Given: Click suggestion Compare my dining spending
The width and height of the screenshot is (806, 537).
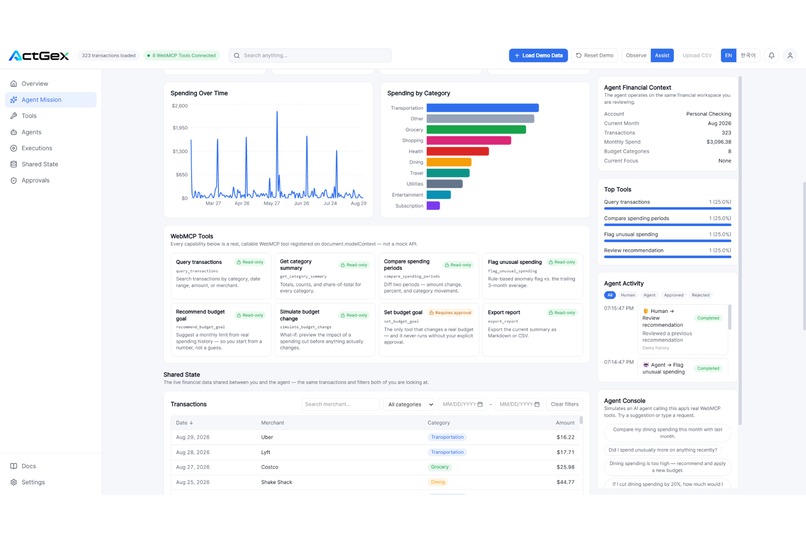Looking at the screenshot, I should (x=667, y=433).
